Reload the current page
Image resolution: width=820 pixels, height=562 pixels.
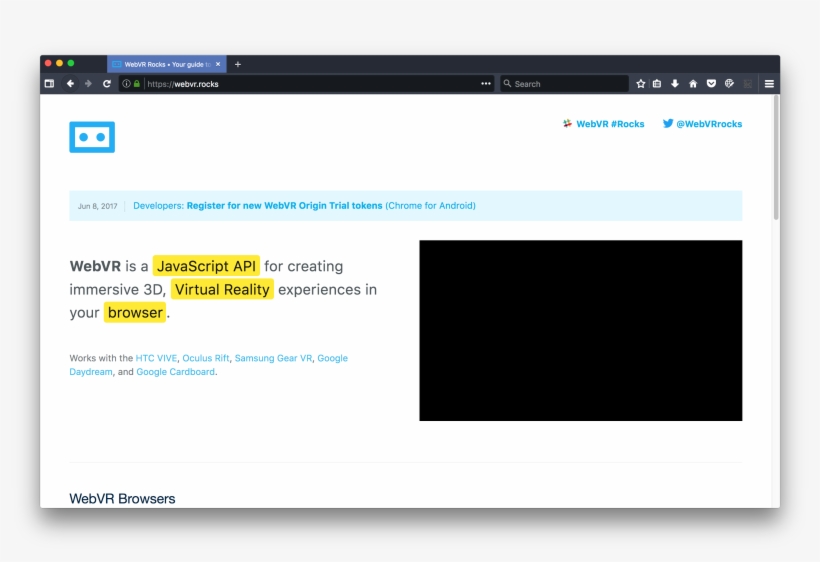coord(107,84)
